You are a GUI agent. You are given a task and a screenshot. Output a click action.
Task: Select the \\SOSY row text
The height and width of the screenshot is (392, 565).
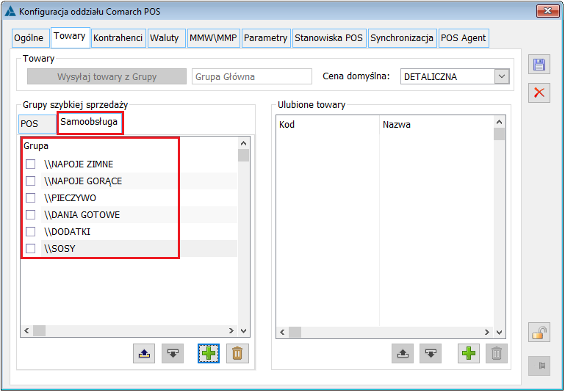(x=60, y=249)
